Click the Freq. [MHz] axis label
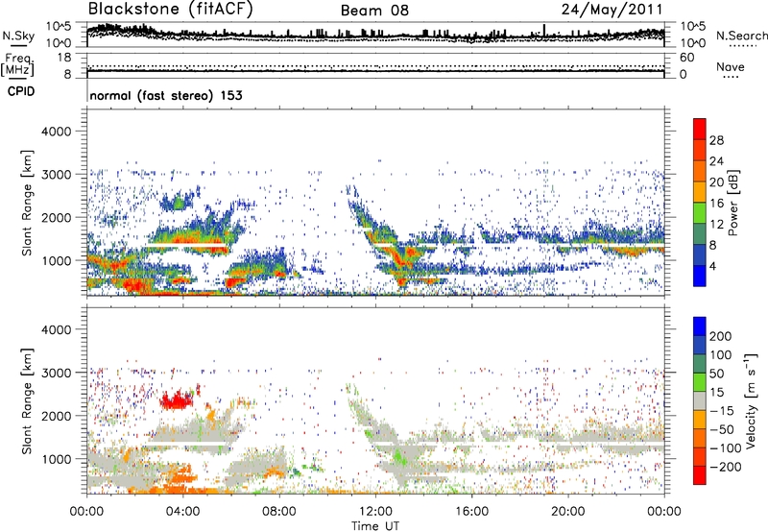Screen dimensions: 768x532 pos(17,64)
